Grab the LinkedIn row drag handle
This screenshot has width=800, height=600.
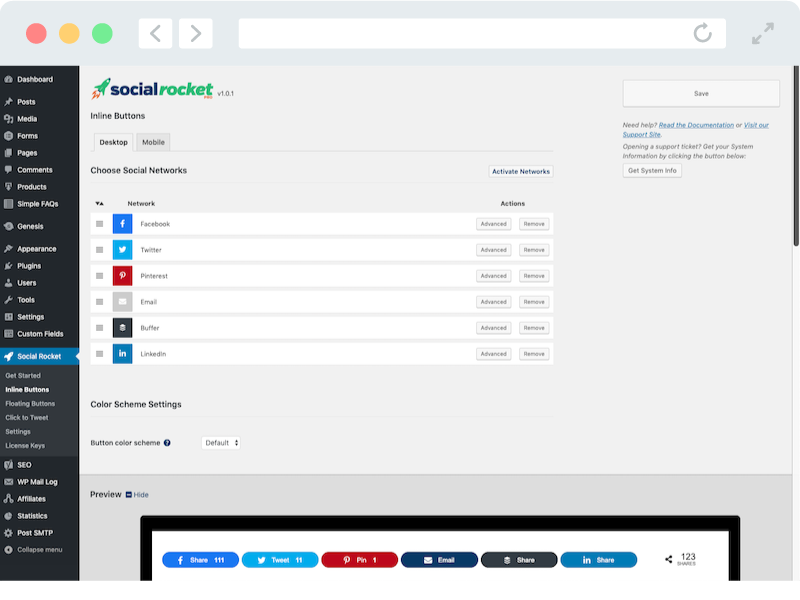[x=99, y=354]
